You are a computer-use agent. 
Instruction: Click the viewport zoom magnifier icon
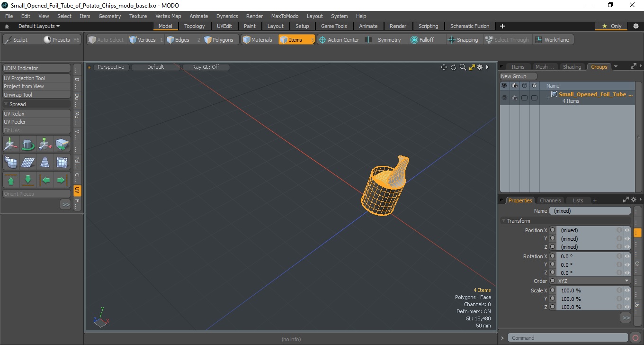(463, 67)
